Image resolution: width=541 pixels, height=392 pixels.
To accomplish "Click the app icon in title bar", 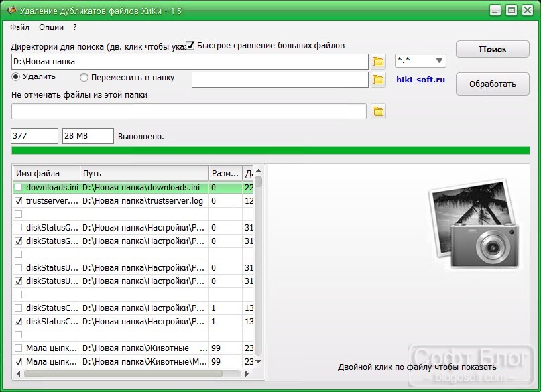I will (x=11, y=11).
